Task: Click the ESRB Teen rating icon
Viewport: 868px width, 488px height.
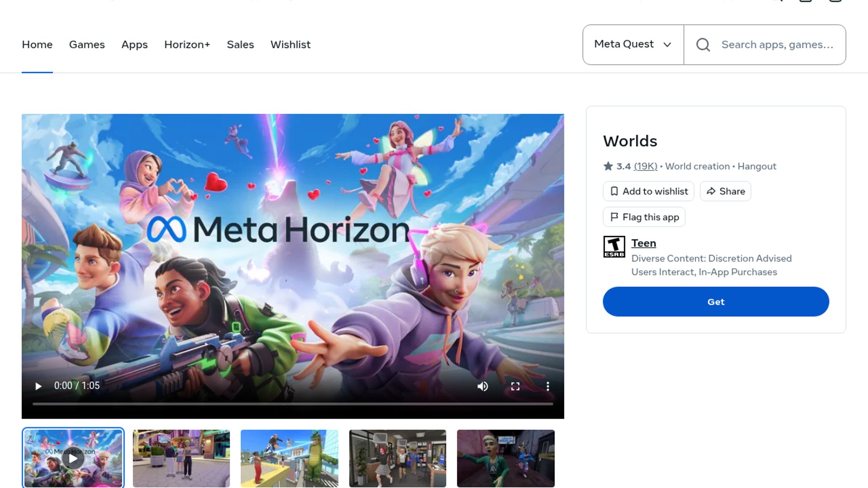Action: pos(614,247)
